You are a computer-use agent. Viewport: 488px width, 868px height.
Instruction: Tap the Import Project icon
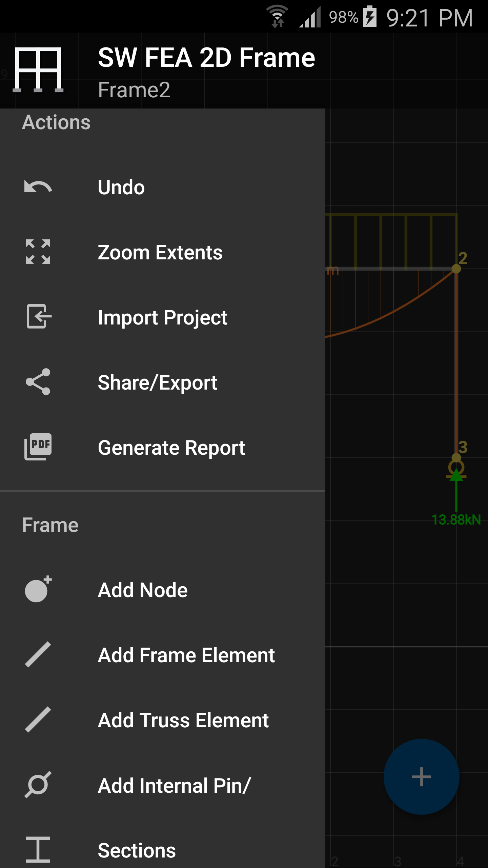(x=39, y=316)
